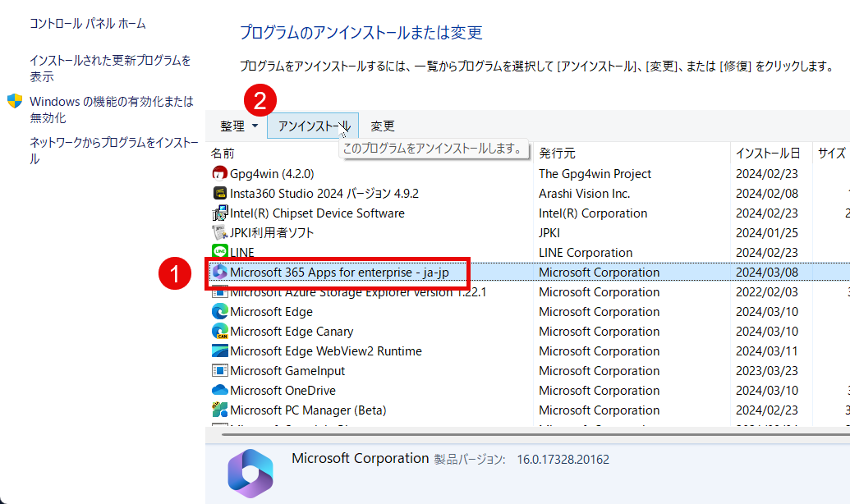
Task: Open インストールされた更新プログラムを表示 link
Action: (111, 68)
